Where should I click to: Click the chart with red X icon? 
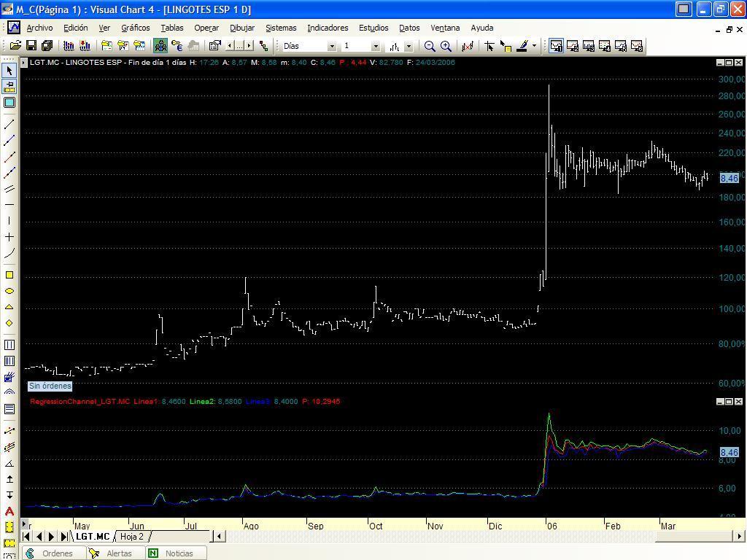[468, 46]
